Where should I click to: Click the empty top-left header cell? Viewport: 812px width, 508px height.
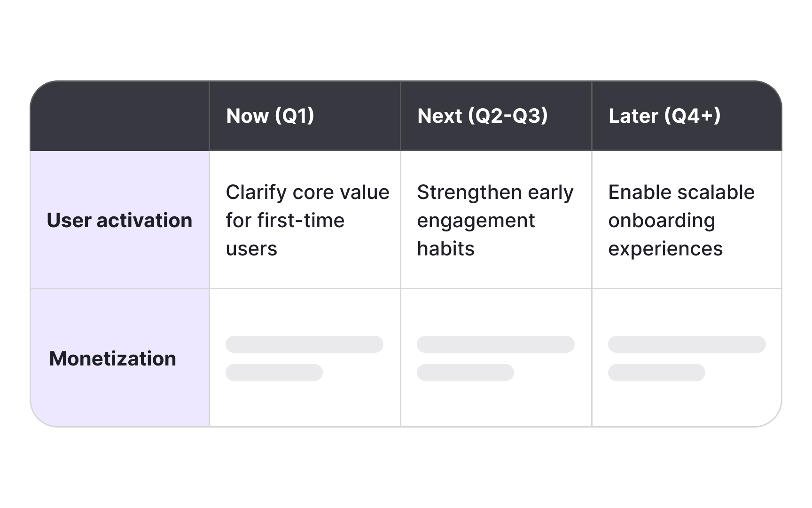point(120,116)
